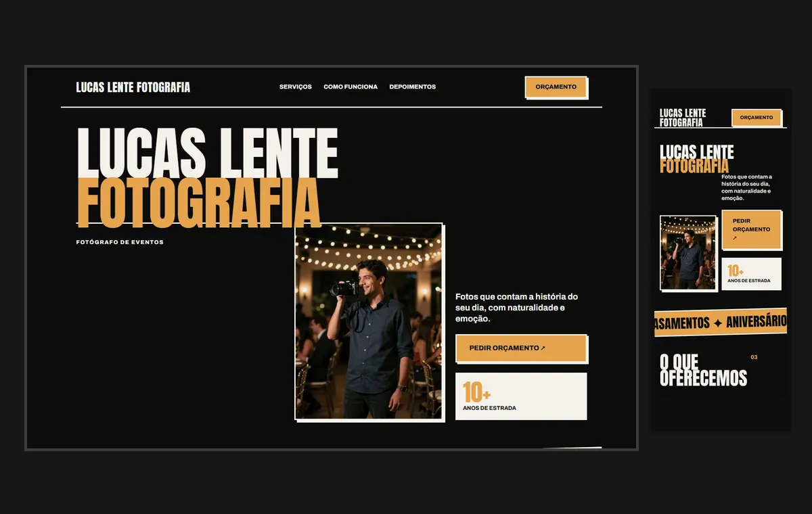Click the orange 'Fotografia' desktop heading
This screenshot has width=812, height=514.
198,203
